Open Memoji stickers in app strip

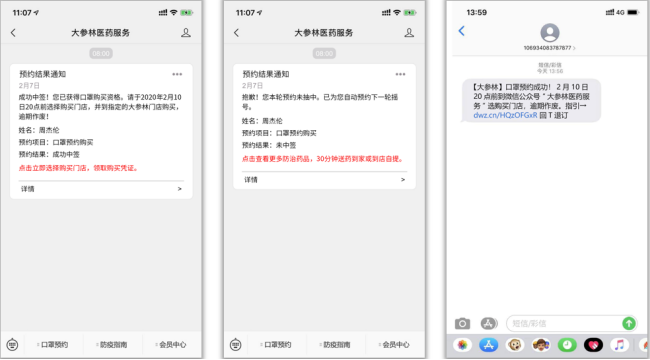click(x=541, y=345)
